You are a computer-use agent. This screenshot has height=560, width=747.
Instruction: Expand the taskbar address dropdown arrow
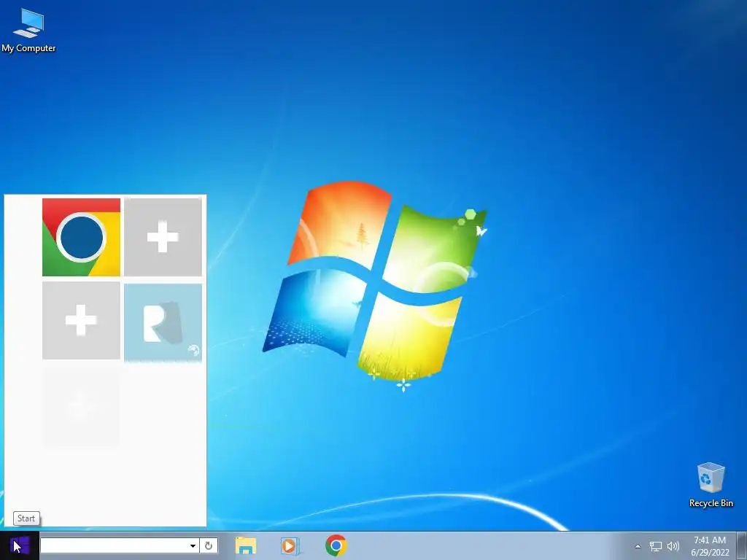click(193, 545)
